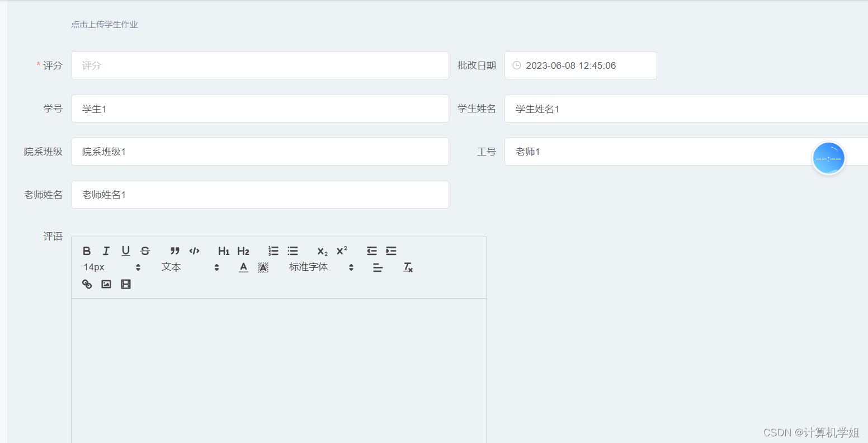Screen dimensions: 868x443
Task: Toggle underline formatting in the editor
Action: click(126, 251)
